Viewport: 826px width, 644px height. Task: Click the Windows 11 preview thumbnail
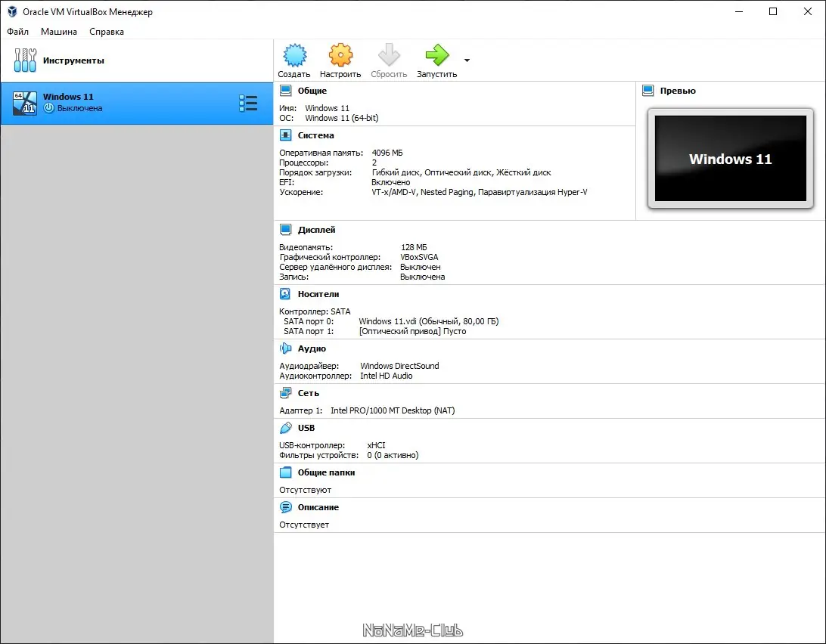tap(730, 159)
